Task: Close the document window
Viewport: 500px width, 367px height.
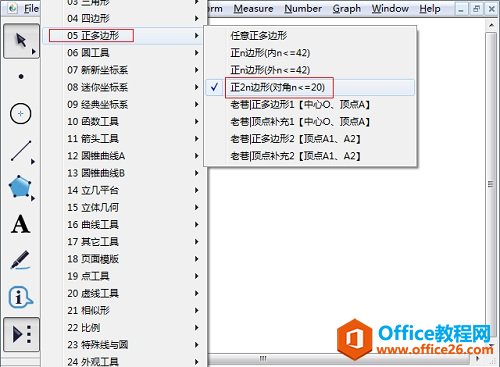Action: 491,9
